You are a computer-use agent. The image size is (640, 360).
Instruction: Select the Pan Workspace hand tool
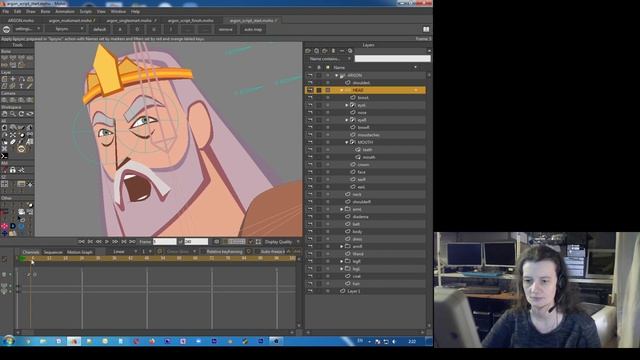click(4, 114)
